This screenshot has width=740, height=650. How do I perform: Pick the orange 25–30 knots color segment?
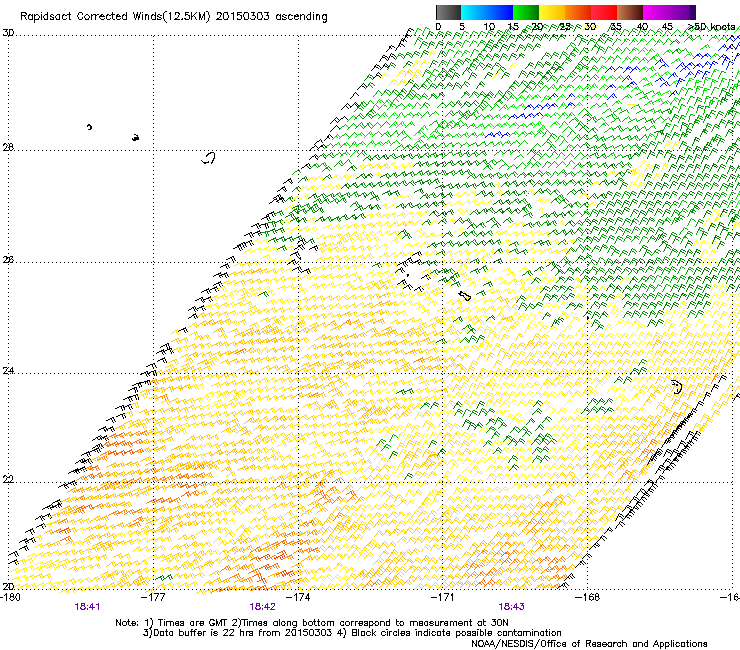pyautogui.click(x=578, y=12)
